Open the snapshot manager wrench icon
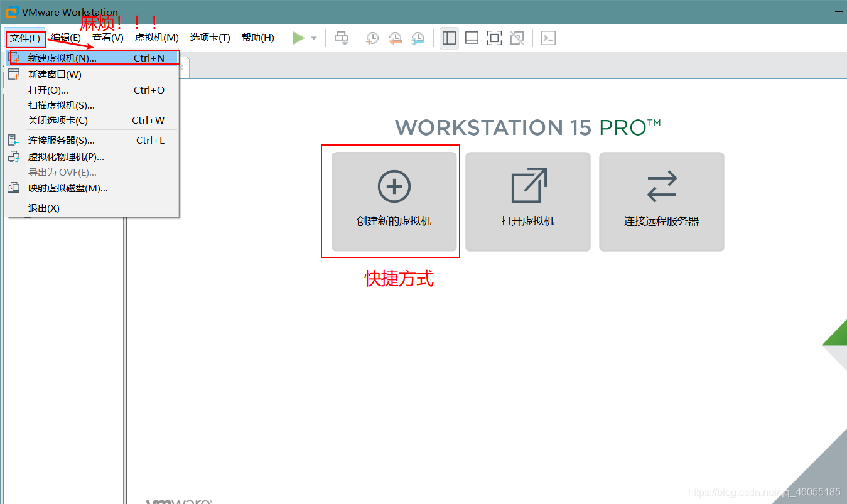The width and height of the screenshot is (847, 504). (x=418, y=38)
